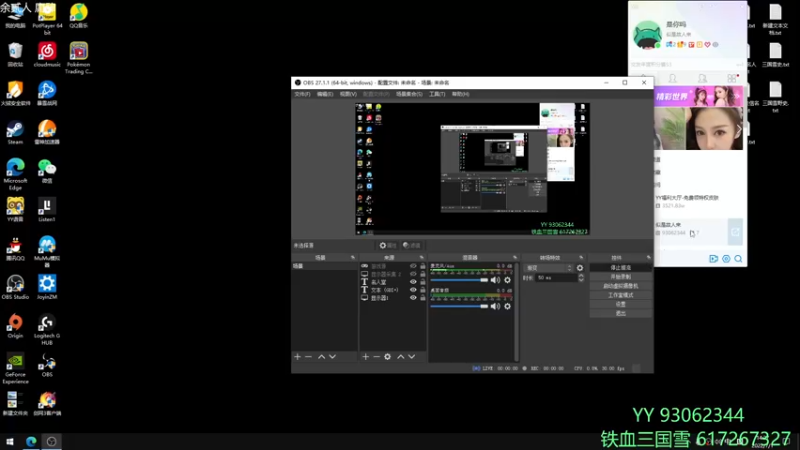The height and width of the screenshot is (450, 800).
Task: Remove the scene with the minus icon
Action: pyautogui.click(x=308, y=357)
